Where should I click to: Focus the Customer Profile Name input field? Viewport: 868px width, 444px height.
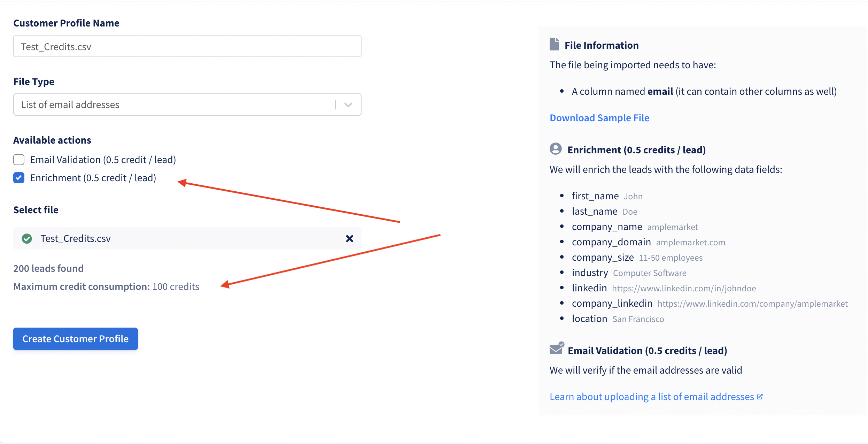(x=187, y=46)
